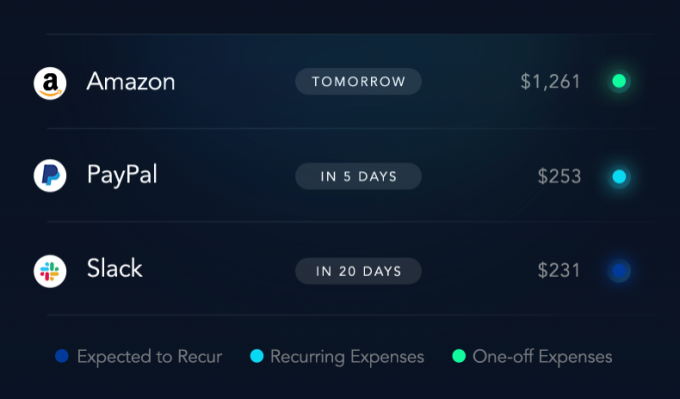Viewport: 680px width, 399px height.
Task: Open the PayPal expense name
Action: point(122,175)
